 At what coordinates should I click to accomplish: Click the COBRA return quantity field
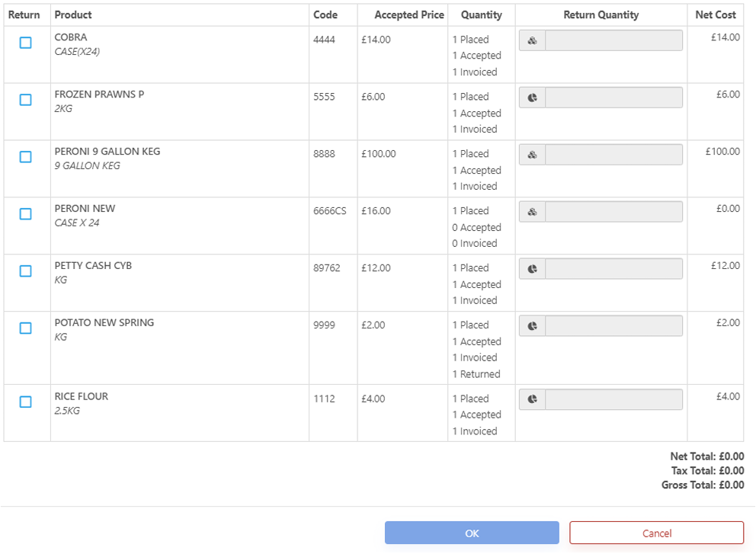[x=613, y=41]
